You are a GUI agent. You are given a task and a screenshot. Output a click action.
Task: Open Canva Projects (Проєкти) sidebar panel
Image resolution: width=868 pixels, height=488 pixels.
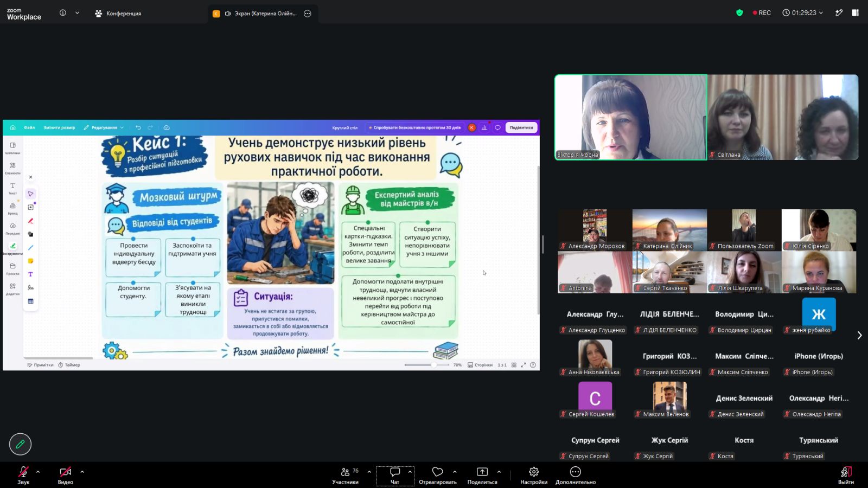[x=12, y=268]
